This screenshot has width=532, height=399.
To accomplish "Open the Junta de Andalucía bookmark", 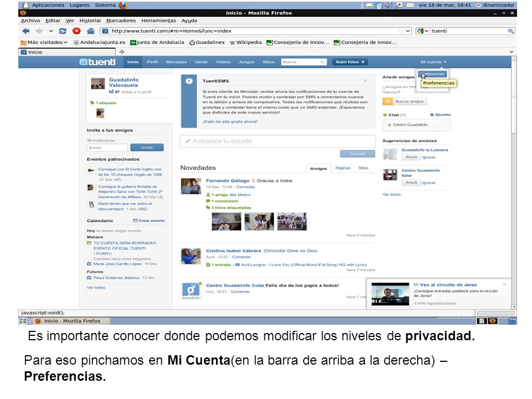I will (x=157, y=43).
